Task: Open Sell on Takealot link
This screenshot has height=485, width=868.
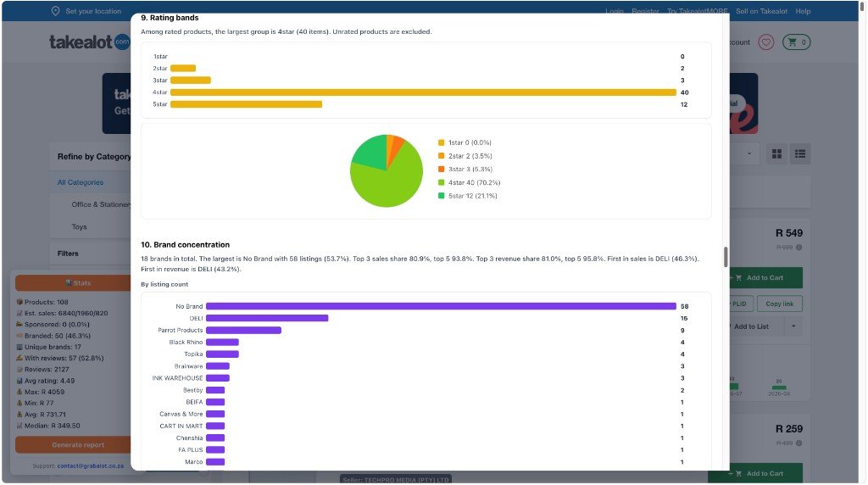Action: pos(761,11)
